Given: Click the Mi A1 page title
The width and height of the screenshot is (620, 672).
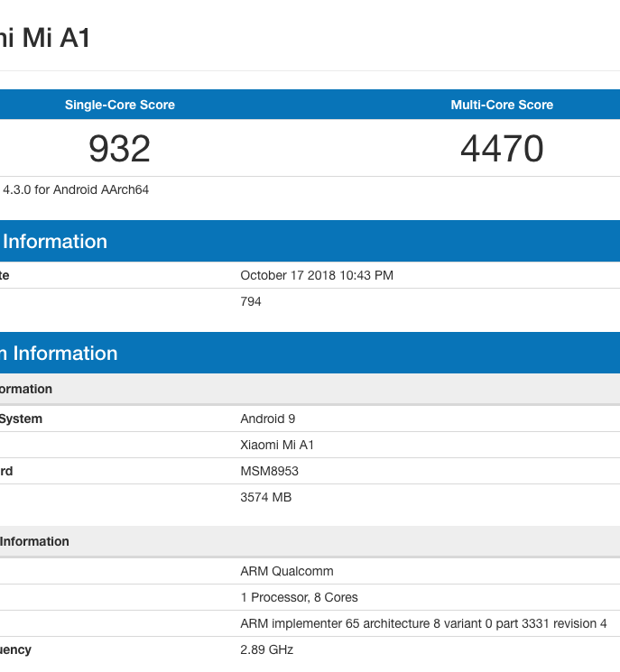Looking at the screenshot, I should pyautogui.click(x=45, y=37).
